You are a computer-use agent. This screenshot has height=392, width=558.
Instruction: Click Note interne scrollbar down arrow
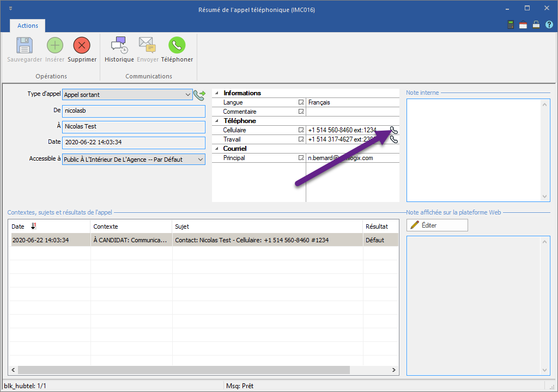544,197
